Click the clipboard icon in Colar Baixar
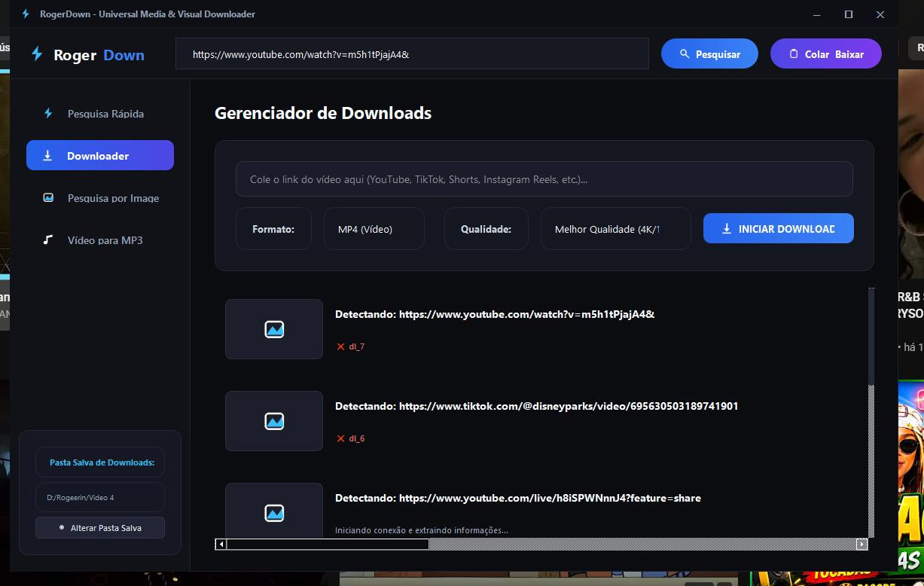The image size is (924, 586). point(793,54)
